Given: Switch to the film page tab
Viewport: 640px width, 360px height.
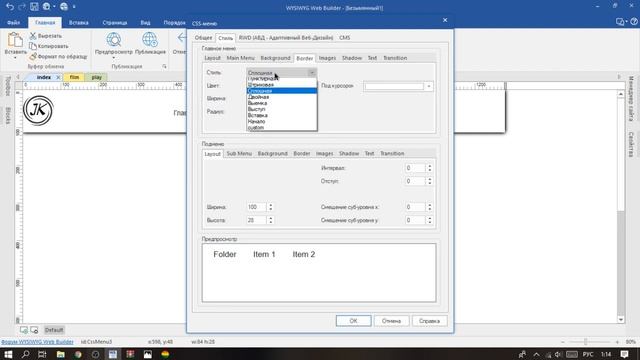Looking at the screenshot, I should (74, 77).
